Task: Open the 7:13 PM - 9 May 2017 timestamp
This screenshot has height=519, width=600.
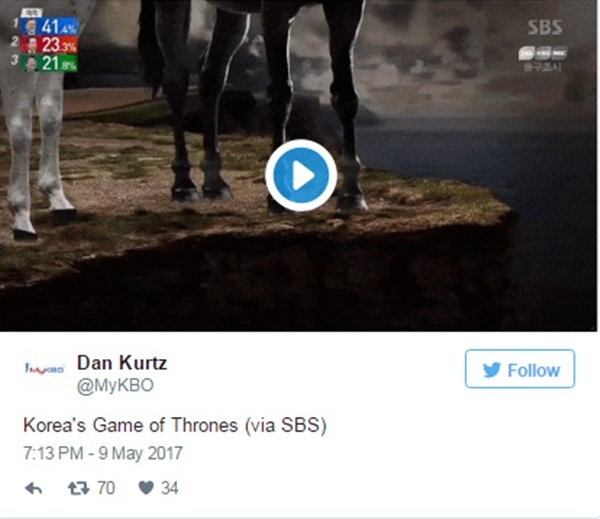Action: [x=103, y=453]
